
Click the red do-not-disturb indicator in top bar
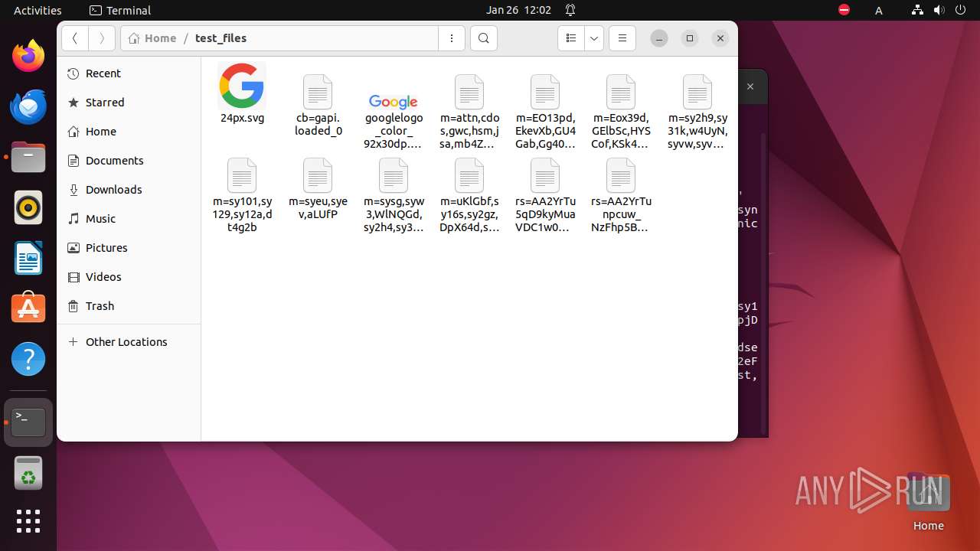coord(844,10)
